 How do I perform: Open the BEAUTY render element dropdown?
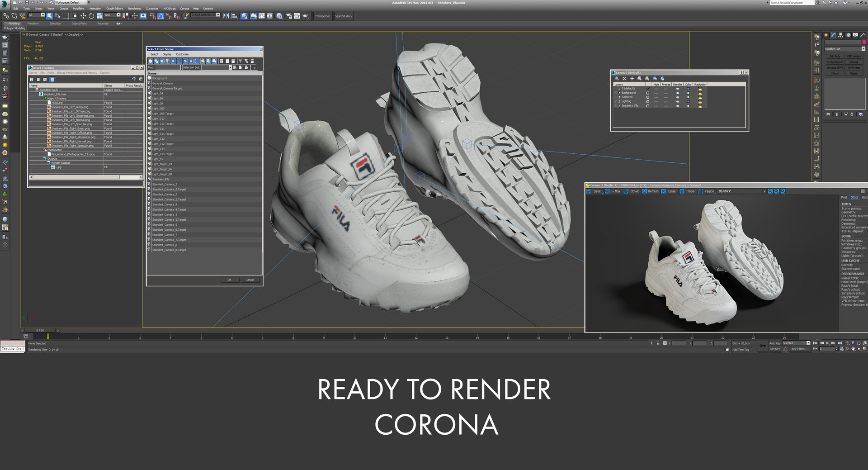click(741, 191)
